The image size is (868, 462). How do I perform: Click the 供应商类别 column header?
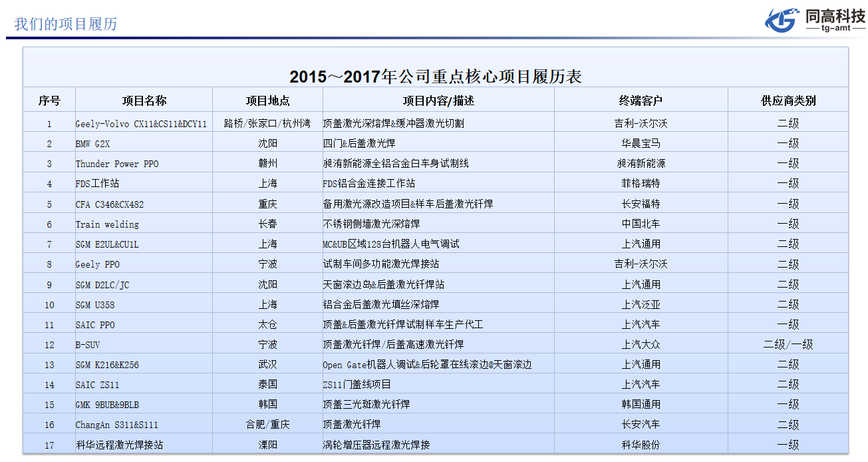[788, 101]
